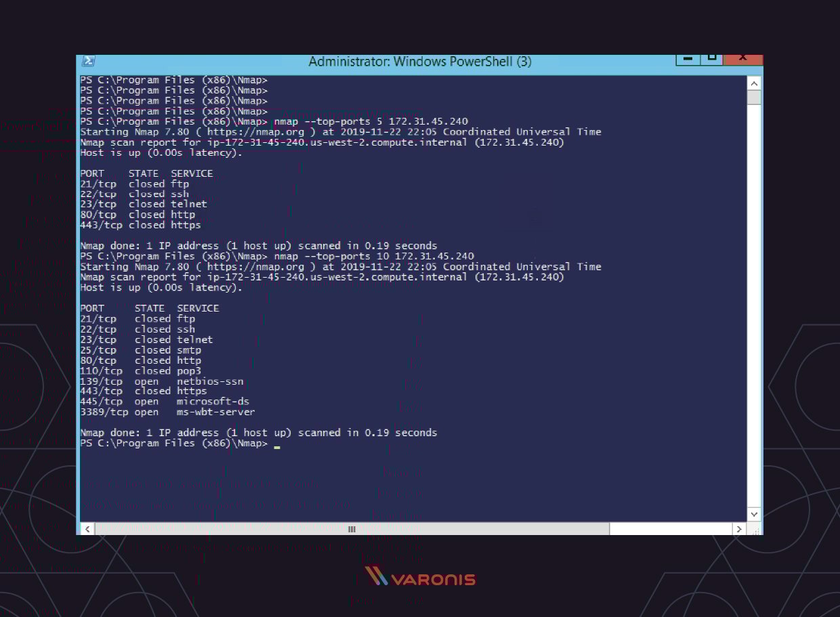Minimize the PowerShell window
The width and height of the screenshot is (840, 617).
pos(687,60)
